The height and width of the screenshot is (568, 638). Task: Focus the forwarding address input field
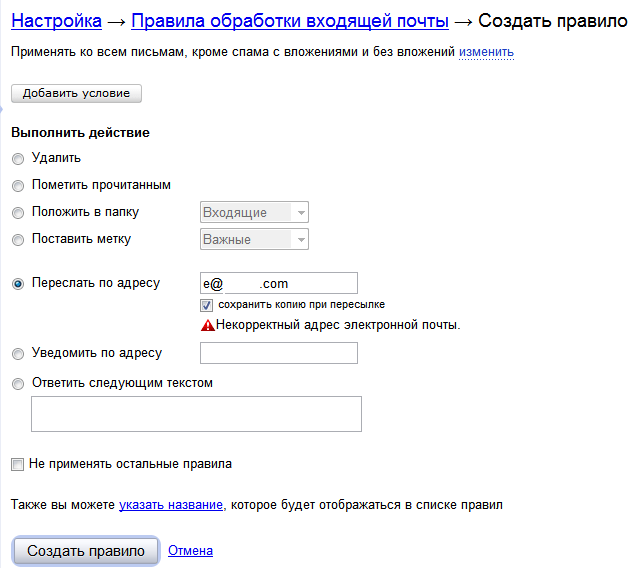pyautogui.click(x=279, y=283)
